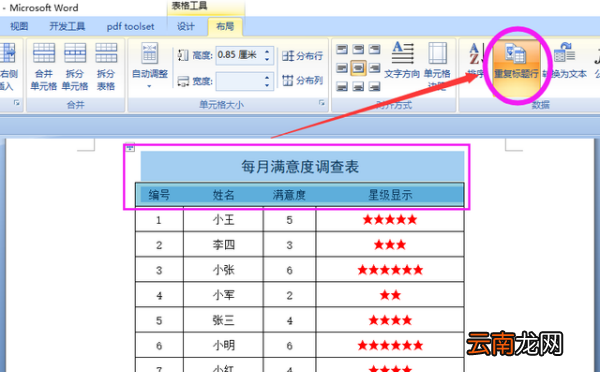Open the pdf toolset tab
The height and width of the screenshot is (372, 600).
tap(130, 26)
